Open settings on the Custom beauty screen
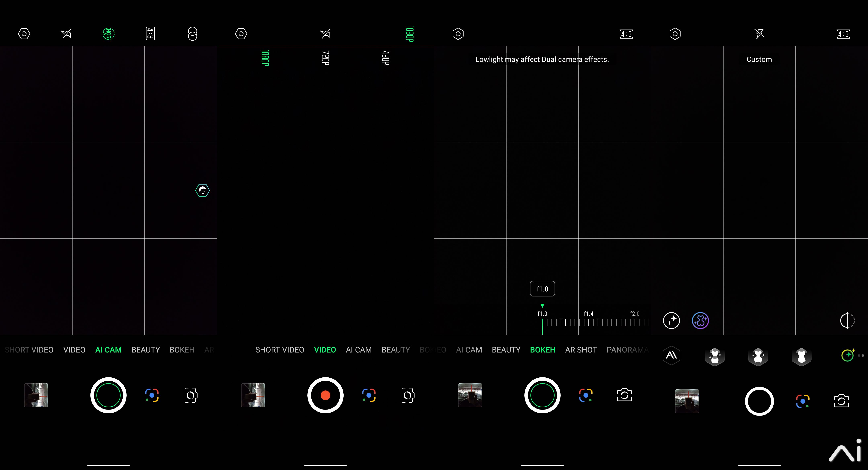This screenshot has height=470, width=868. click(675, 34)
